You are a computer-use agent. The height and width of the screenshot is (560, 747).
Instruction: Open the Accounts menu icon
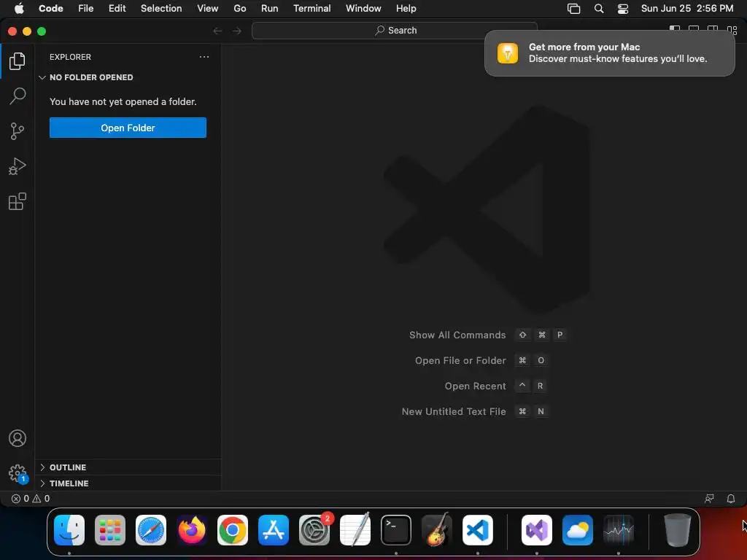pos(18,438)
